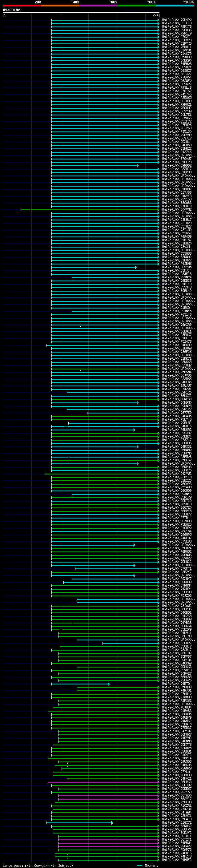Select UniRef100_Q6AXR9 entry
This screenshot has width=197, height=868.
(x=177, y=325)
